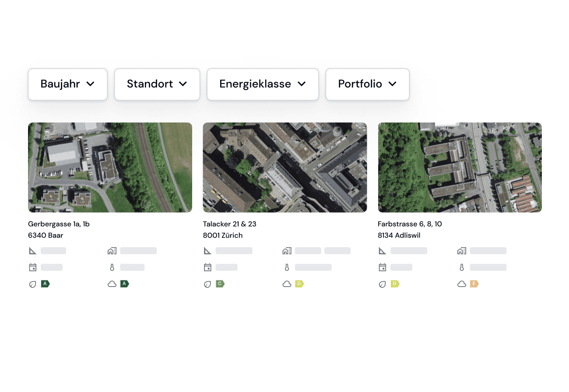The width and height of the screenshot is (569, 392).
Task: Open the Farbstrasse Adliswil aerial photo
Action: coord(460,168)
